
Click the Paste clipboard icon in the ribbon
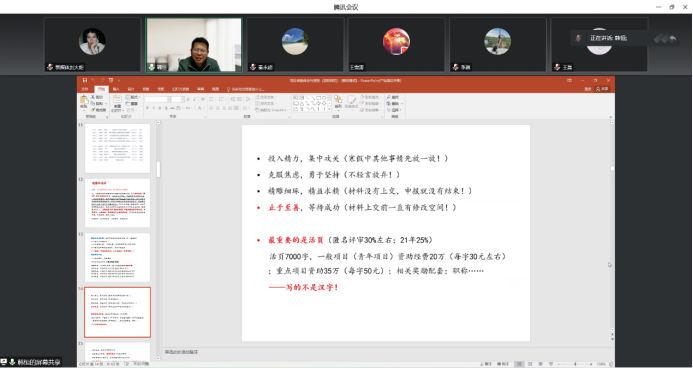click(84, 100)
